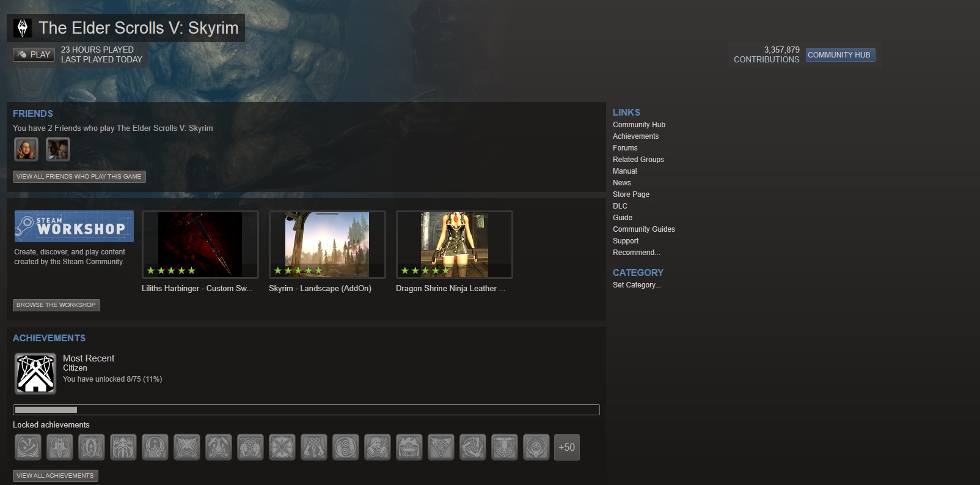980x485 pixels.
Task: Browse the Workshop button
Action: (56, 305)
